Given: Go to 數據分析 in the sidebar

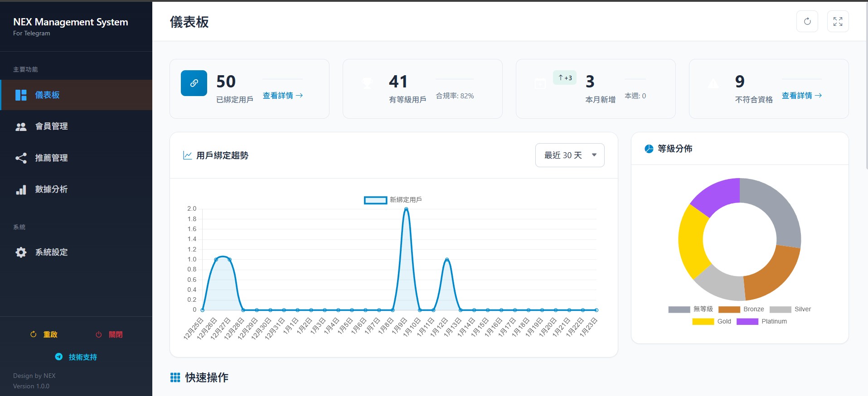Looking at the screenshot, I should pyautogui.click(x=51, y=189).
